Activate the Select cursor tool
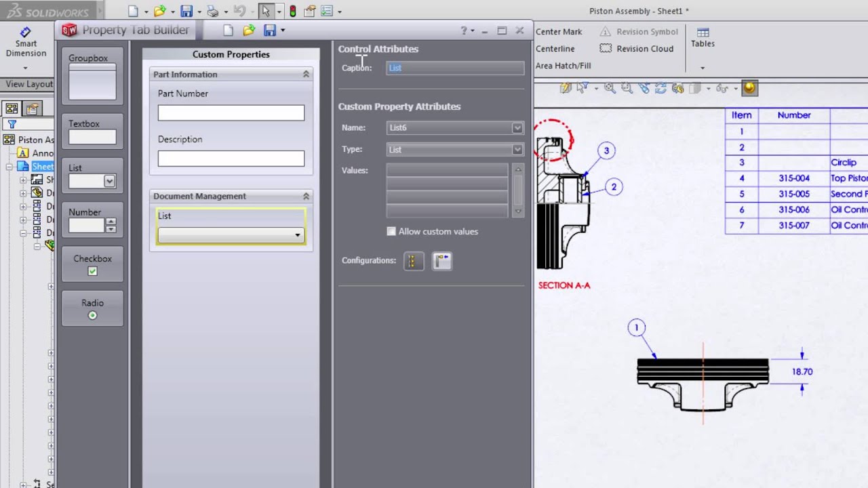This screenshot has width=868, height=488. [x=267, y=11]
